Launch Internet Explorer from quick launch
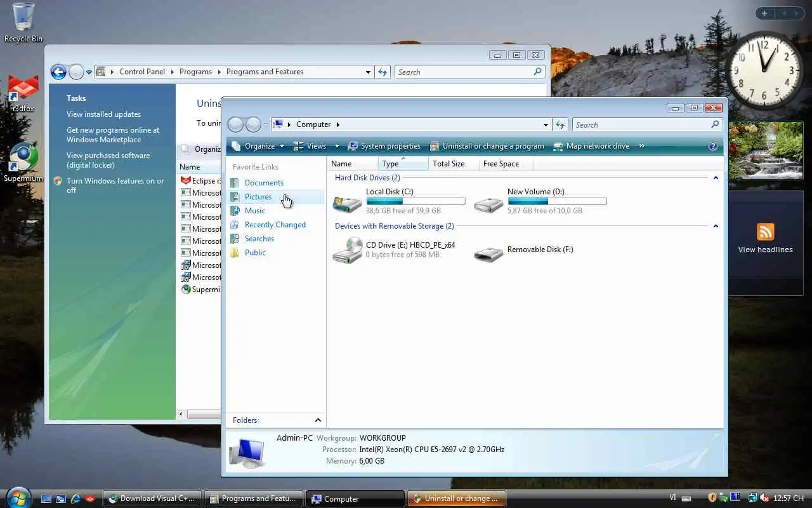The image size is (812, 508). (x=76, y=498)
